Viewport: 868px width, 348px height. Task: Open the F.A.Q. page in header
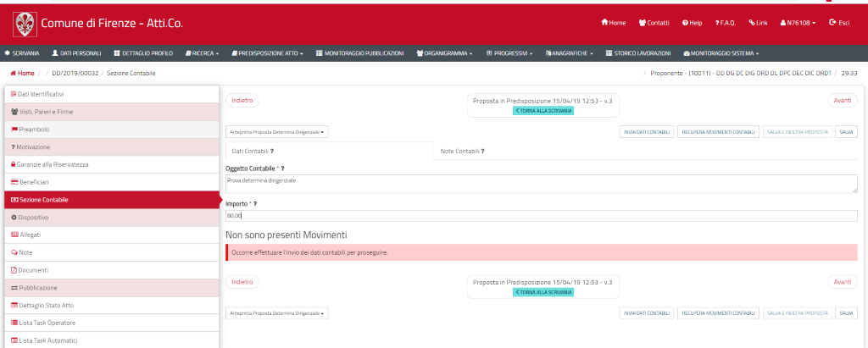pos(718,23)
